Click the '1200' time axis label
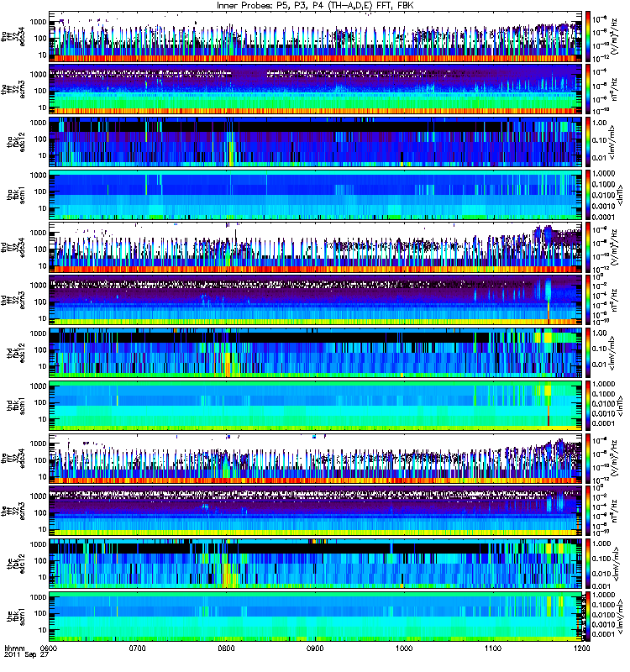Screen dimensions: 630x672 [x=581, y=648]
